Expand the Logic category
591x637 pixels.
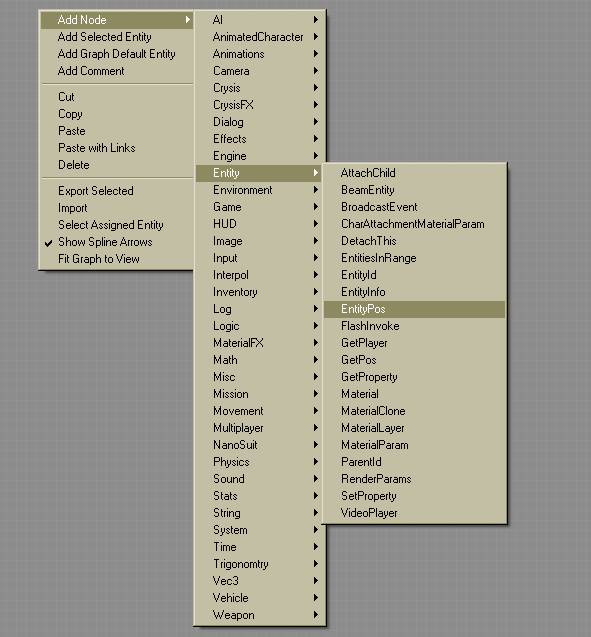point(260,326)
